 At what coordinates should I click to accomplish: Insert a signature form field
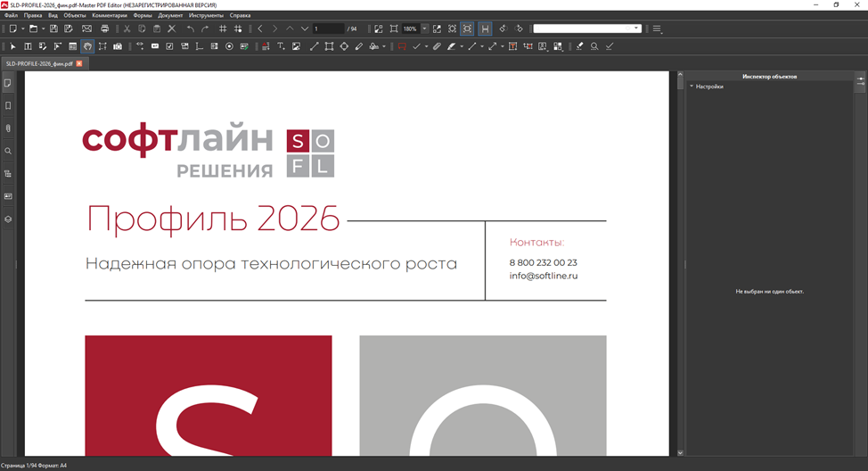click(244, 46)
